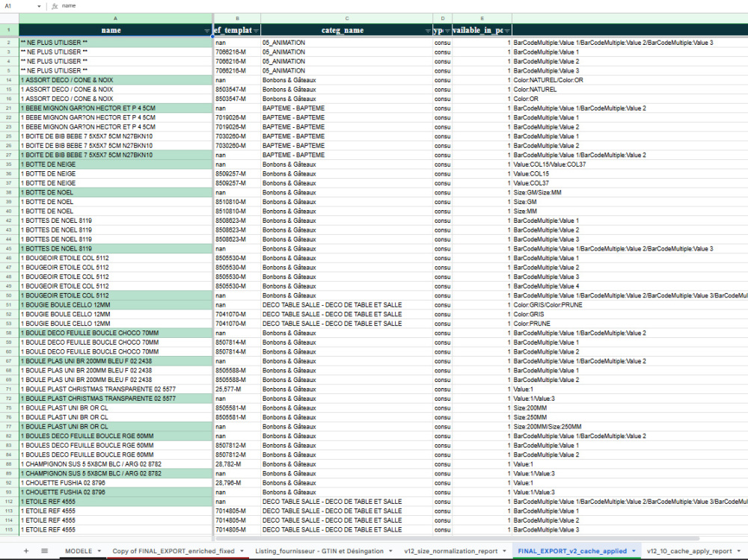Click row 38 '1 BOTTE DE NOEL' cell

(115, 193)
